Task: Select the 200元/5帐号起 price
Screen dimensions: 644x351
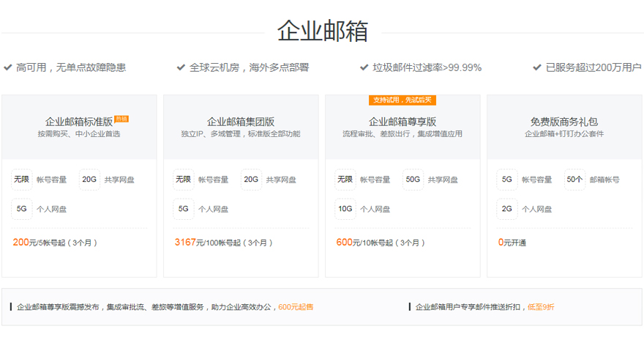Action: point(55,243)
